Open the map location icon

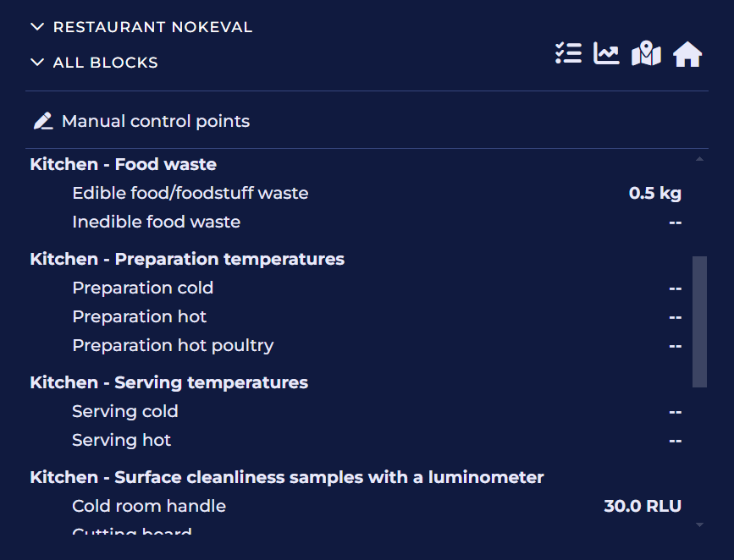click(646, 53)
